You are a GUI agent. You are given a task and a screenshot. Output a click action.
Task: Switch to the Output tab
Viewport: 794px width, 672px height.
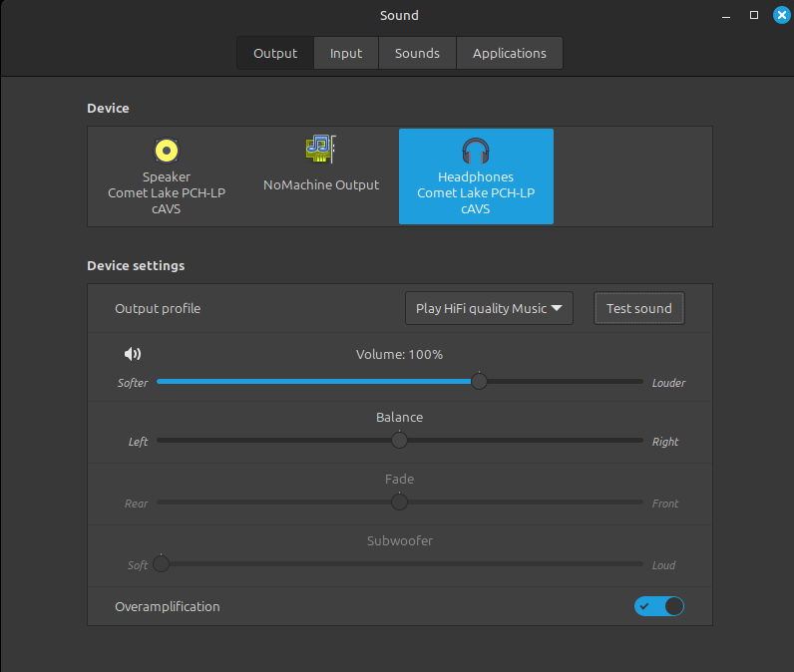pyautogui.click(x=275, y=53)
